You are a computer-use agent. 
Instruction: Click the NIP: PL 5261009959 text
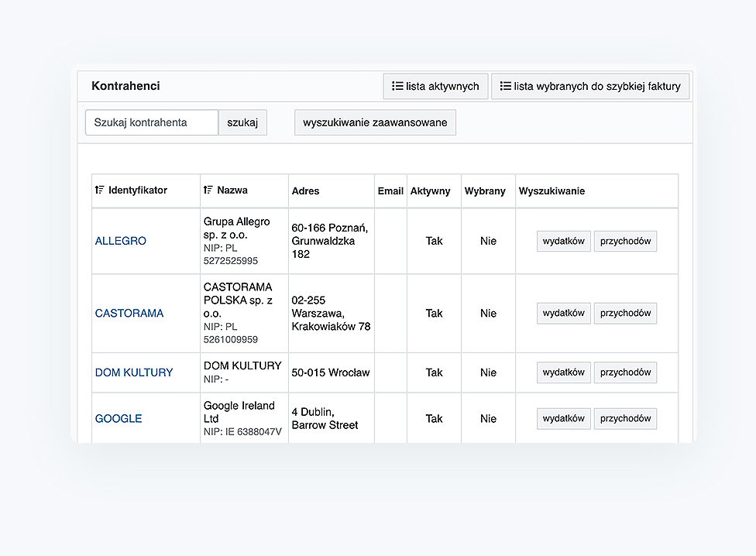point(231,333)
